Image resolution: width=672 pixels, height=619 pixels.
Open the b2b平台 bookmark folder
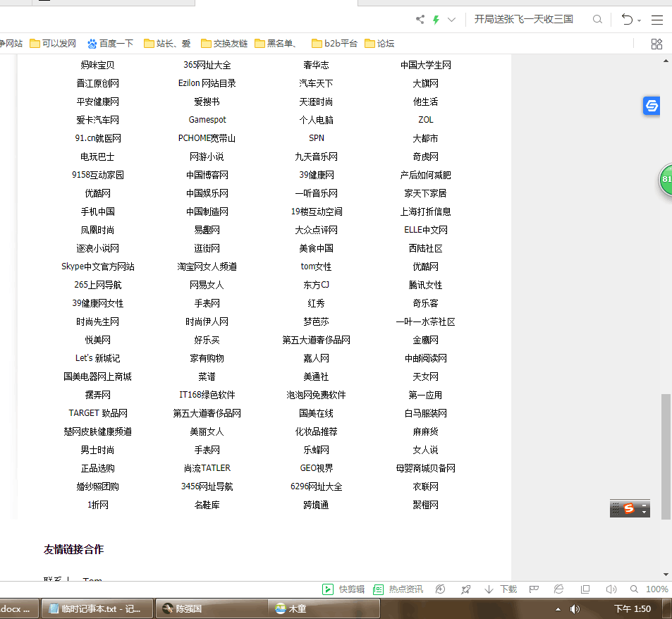334,43
